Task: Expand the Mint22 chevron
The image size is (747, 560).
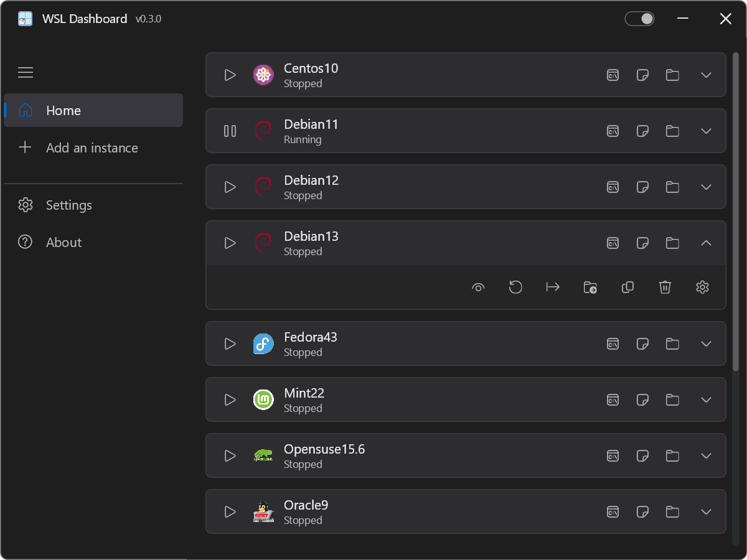Action: 706,399
